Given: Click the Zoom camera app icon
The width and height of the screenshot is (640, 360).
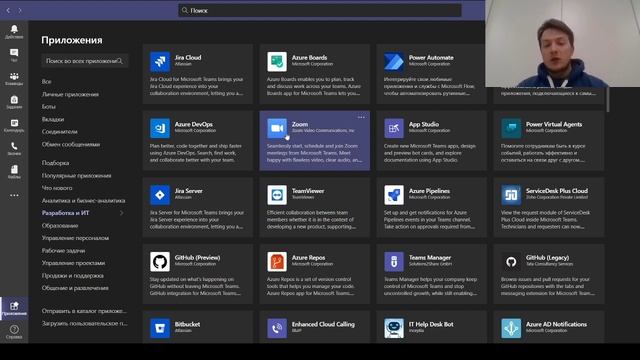Looking at the screenshot, I should coord(277,128).
